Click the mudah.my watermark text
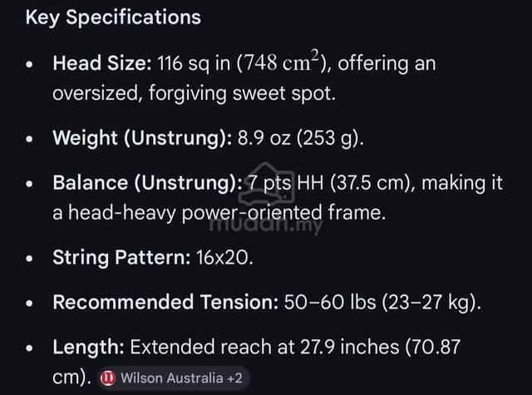The width and height of the screenshot is (532, 395). click(266, 225)
